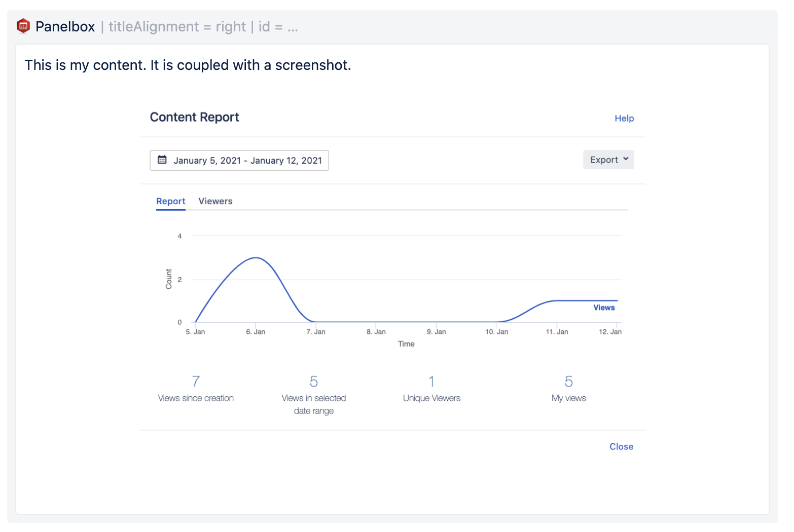Click the calendar icon in date field
Viewport: 794px width, 532px height.
[x=162, y=160]
